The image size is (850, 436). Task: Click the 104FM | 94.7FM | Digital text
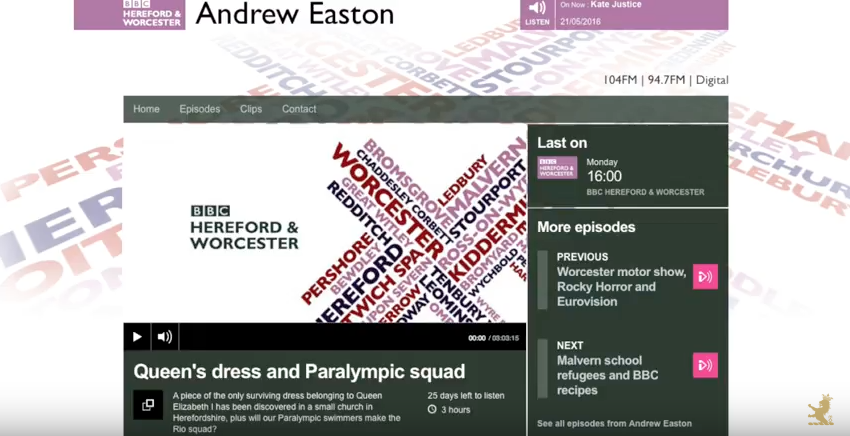tap(666, 80)
